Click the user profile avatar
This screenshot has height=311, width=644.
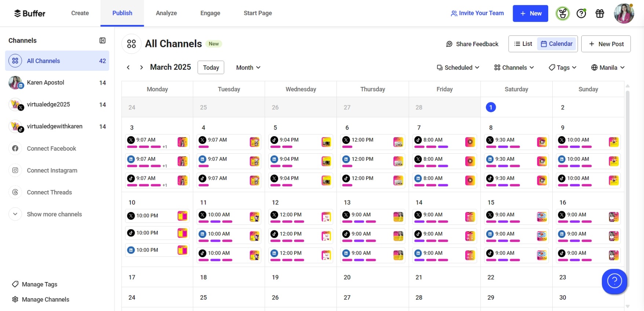623,14
